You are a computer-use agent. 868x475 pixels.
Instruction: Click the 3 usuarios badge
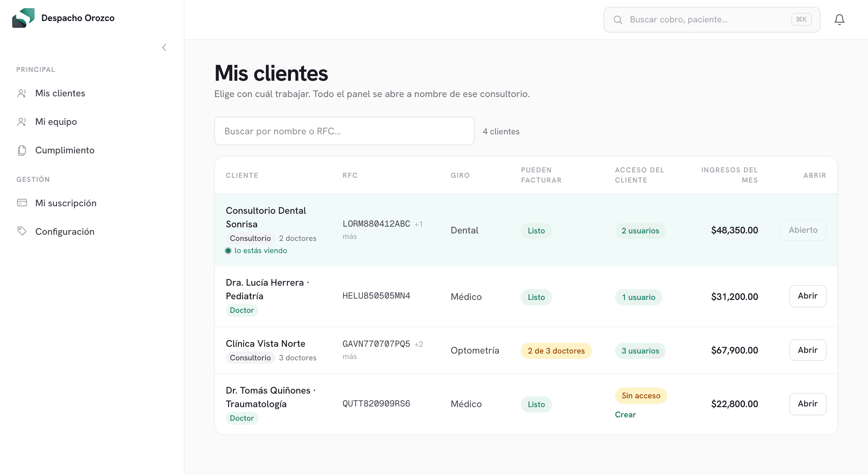(x=640, y=351)
